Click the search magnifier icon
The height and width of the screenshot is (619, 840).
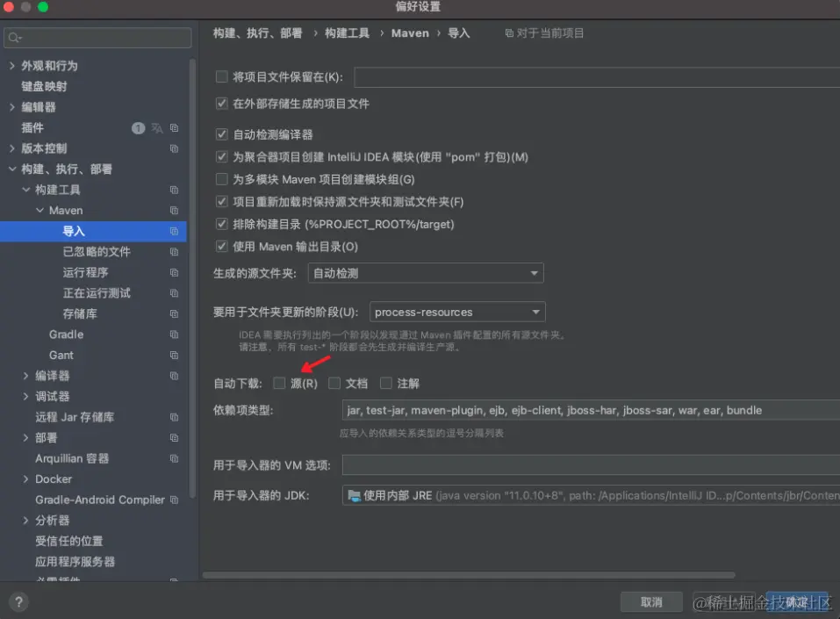point(14,38)
